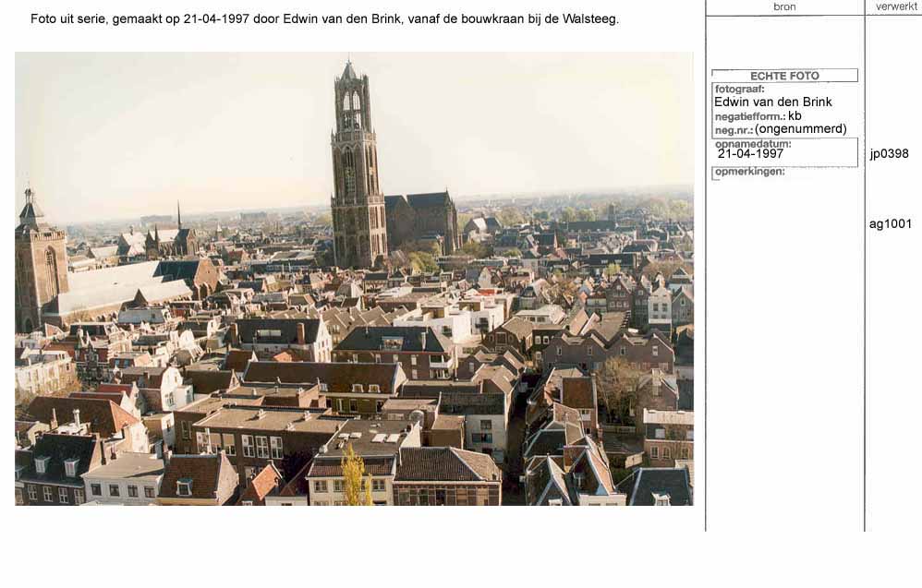This screenshot has height=588, width=922.
Task: Click the 'opmerkingen:' label
Action: pyautogui.click(x=749, y=172)
